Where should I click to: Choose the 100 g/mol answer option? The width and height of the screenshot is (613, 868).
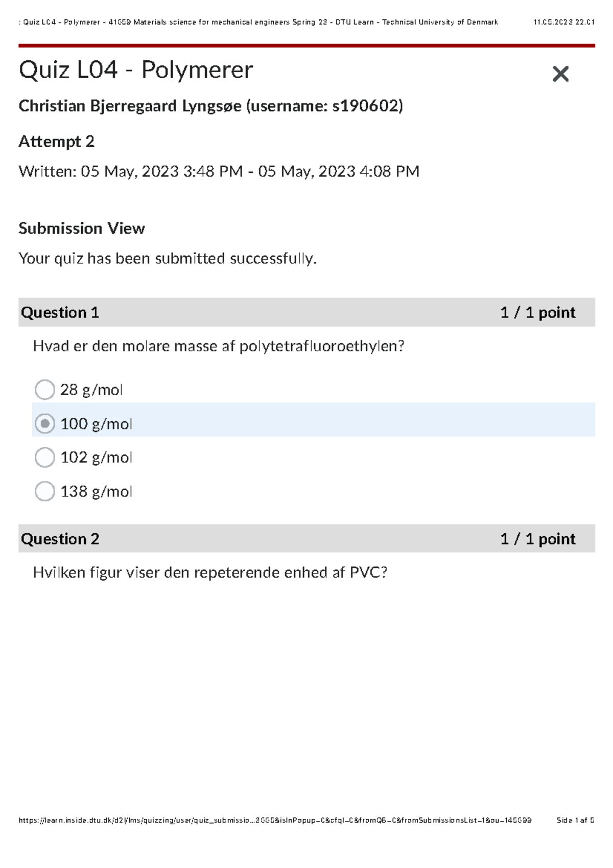pyautogui.click(x=45, y=424)
